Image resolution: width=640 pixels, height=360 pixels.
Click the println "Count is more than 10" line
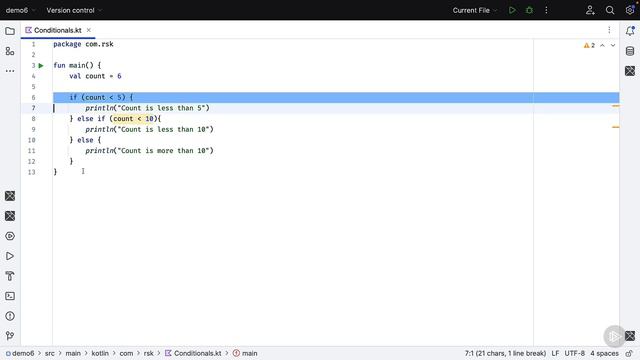[149, 151]
